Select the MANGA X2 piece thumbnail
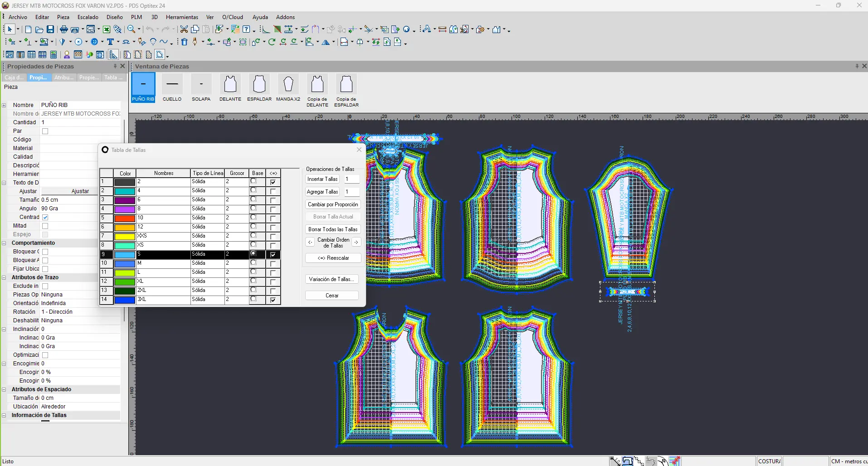Image resolution: width=868 pixels, height=466 pixels. (x=288, y=88)
